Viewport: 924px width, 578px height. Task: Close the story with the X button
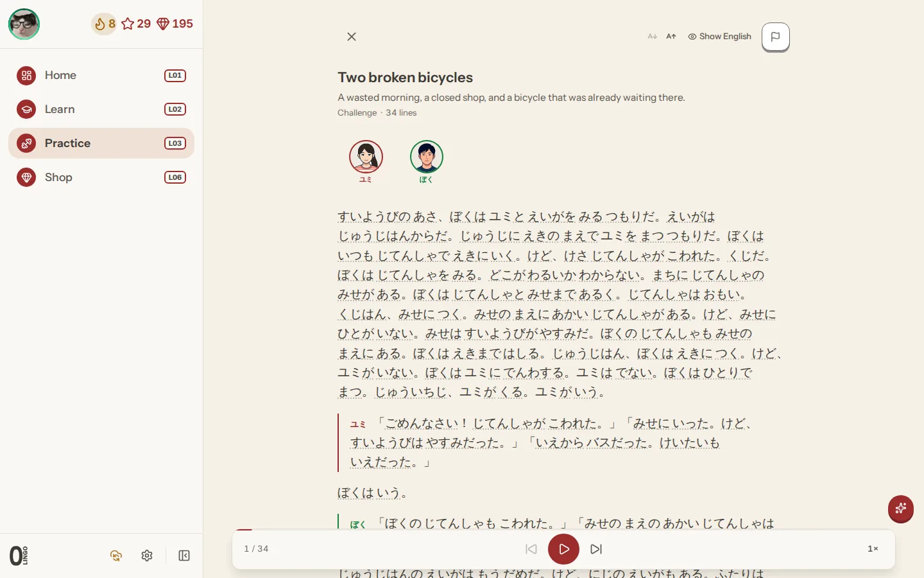coord(352,37)
